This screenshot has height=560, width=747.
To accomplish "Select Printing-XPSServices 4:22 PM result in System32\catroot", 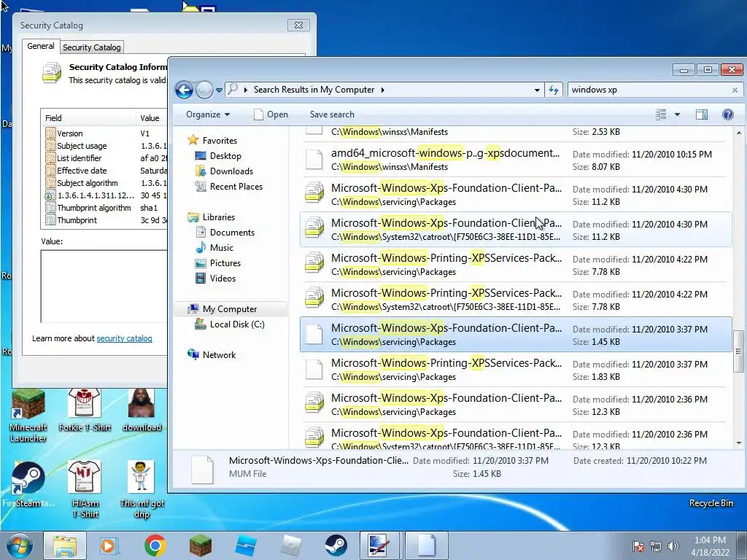I will pyautogui.click(x=516, y=300).
